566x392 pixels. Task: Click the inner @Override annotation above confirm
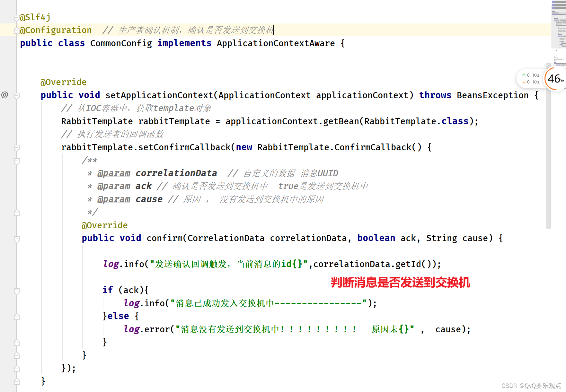point(104,225)
